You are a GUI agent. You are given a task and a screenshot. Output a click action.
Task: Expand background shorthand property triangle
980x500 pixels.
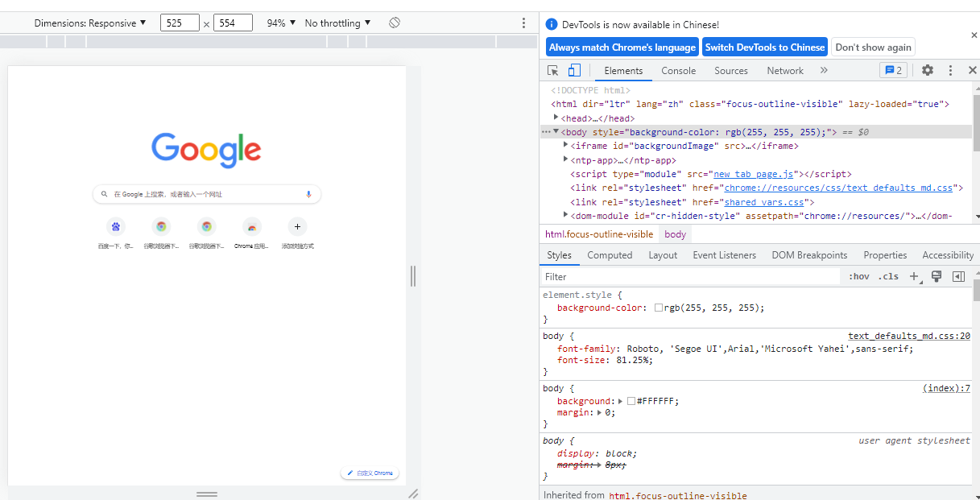(620, 401)
